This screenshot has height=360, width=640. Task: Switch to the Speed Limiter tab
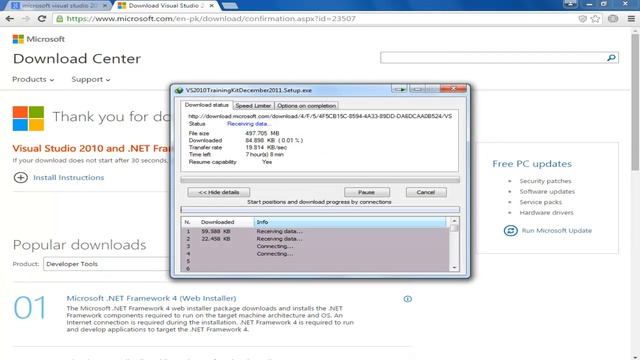(x=253, y=106)
